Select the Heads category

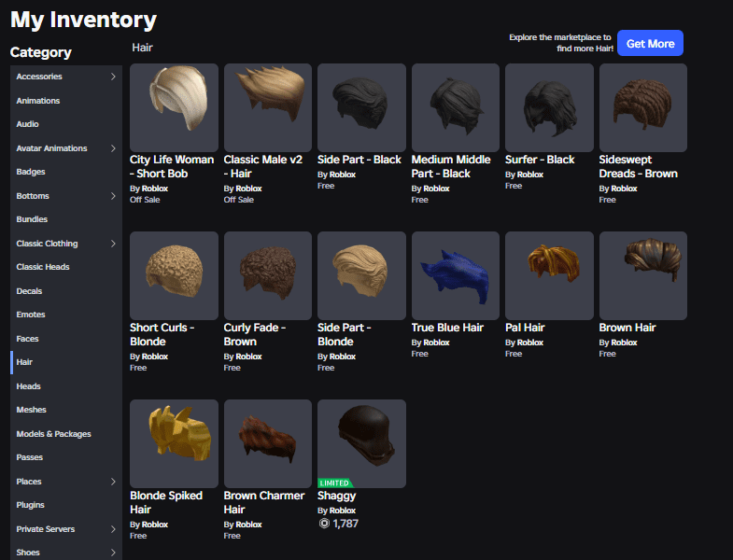tap(28, 386)
